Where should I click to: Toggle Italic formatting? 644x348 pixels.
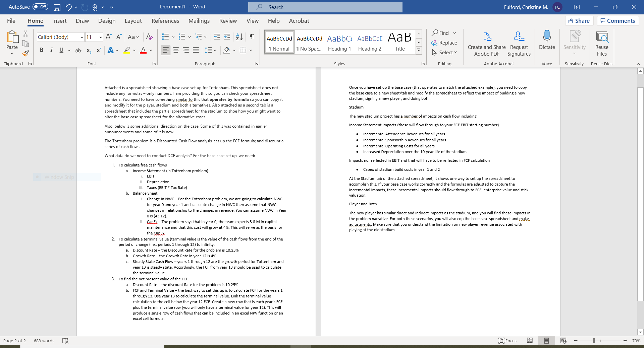(51, 50)
